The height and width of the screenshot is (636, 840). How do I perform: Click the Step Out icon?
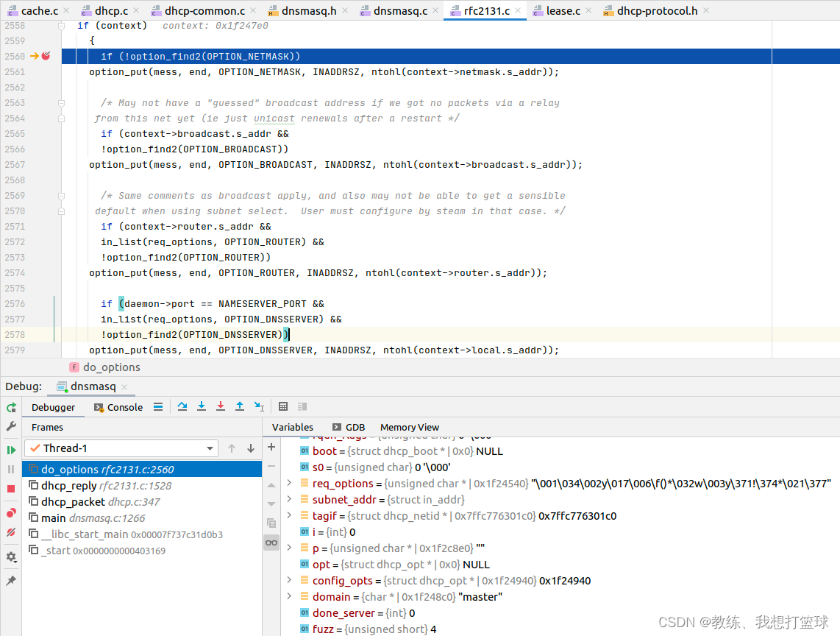(x=239, y=406)
